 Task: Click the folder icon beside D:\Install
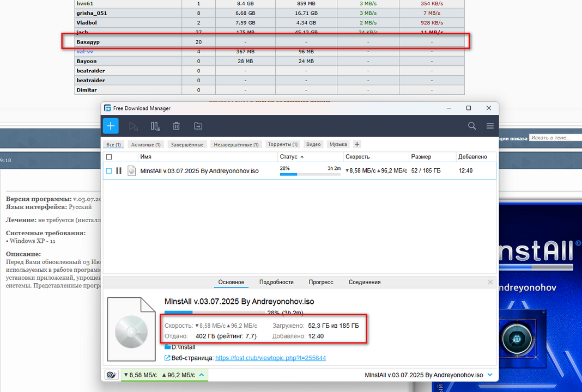click(167, 347)
